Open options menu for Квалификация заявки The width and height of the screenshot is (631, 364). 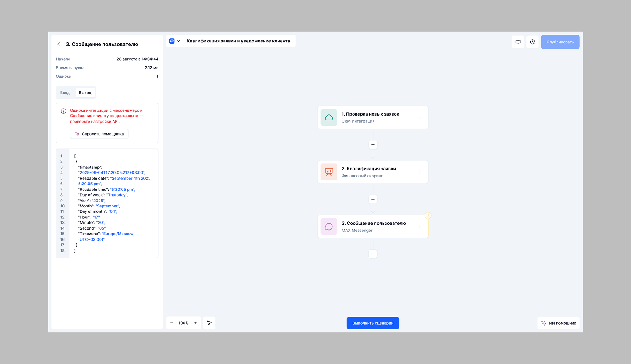click(x=420, y=172)
